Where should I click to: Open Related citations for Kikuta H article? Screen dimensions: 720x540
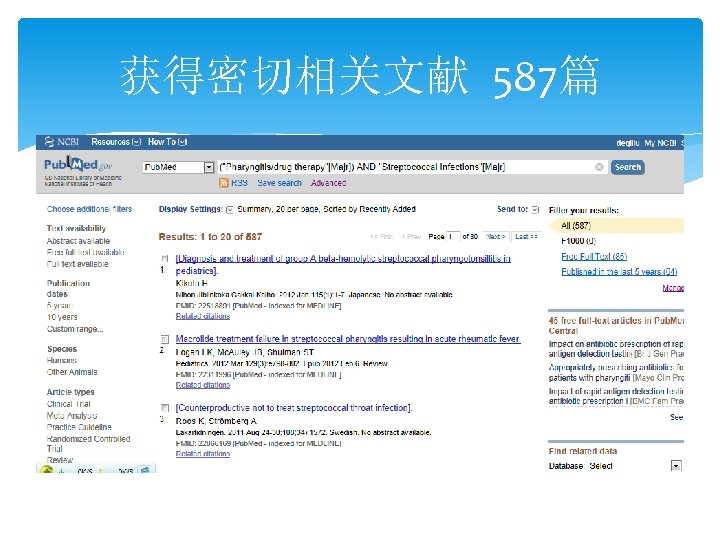(x=202, y=316)
